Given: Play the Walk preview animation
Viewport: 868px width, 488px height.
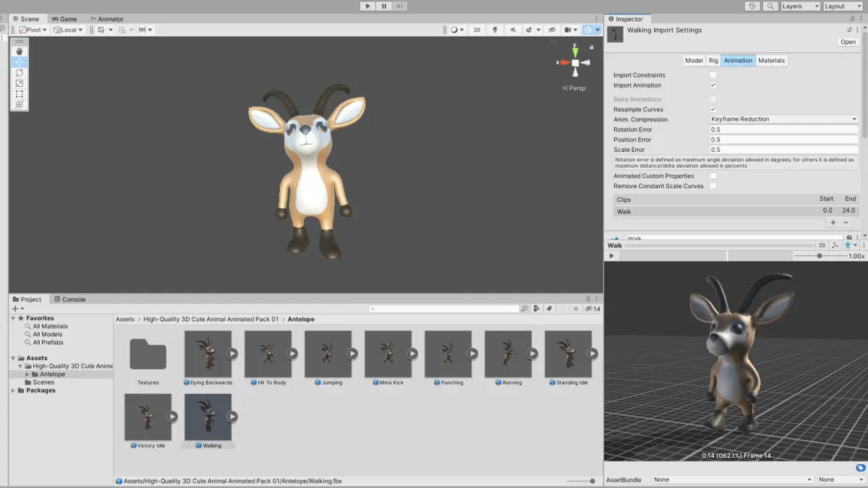Looking at the screenshot, I should [x=612, y=256].
